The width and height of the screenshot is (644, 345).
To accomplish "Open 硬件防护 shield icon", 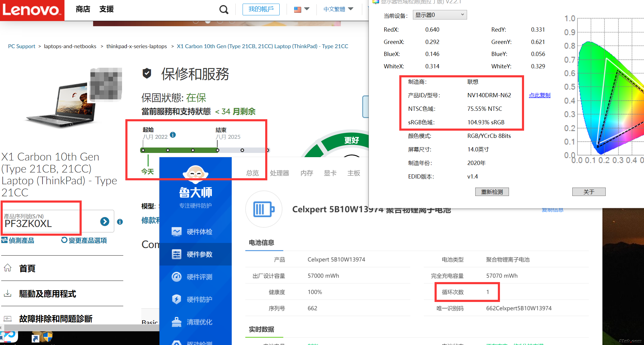I will tap(177, 299).
